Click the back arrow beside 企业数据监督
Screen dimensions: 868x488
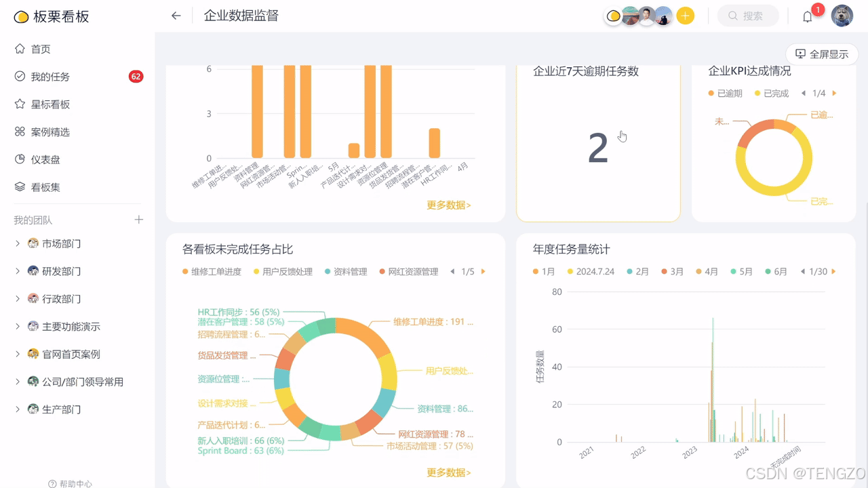(176, 16)
